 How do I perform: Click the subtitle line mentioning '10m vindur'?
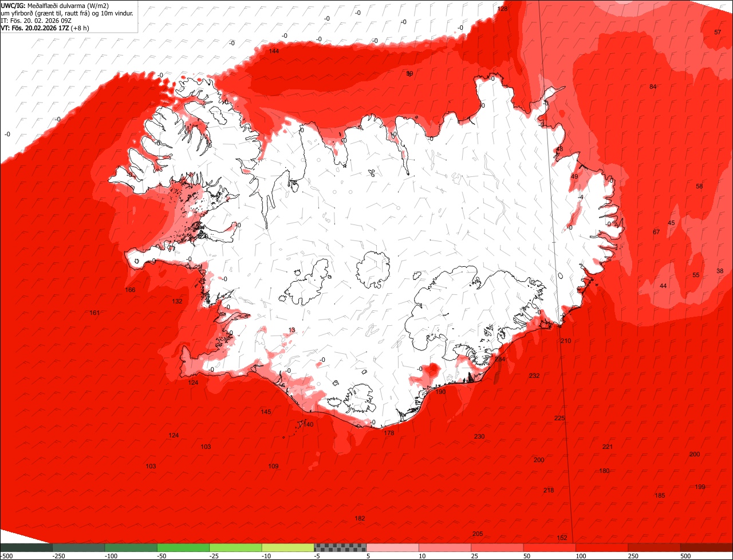point(67,13)
